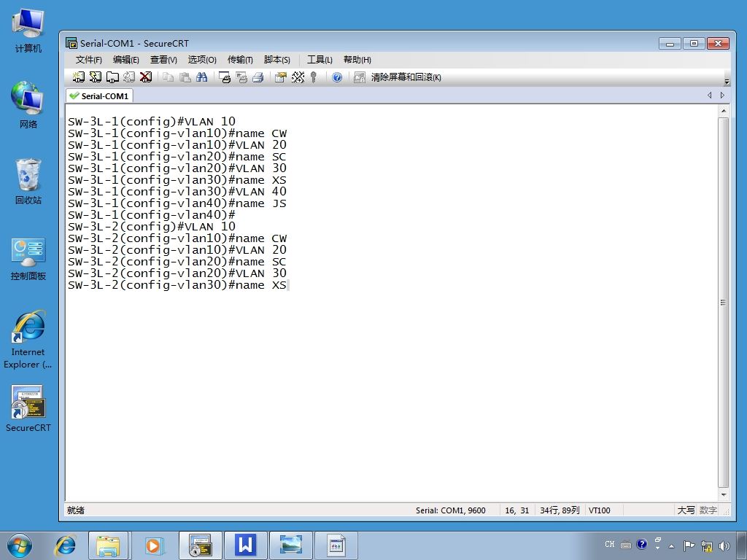747x560 pixels.
Task: Select the Serial-COM1 session tab
Action: click(99, 96)
